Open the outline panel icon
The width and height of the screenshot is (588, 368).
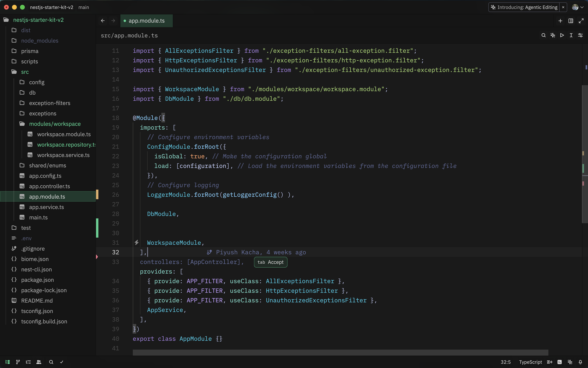point(28,362)
